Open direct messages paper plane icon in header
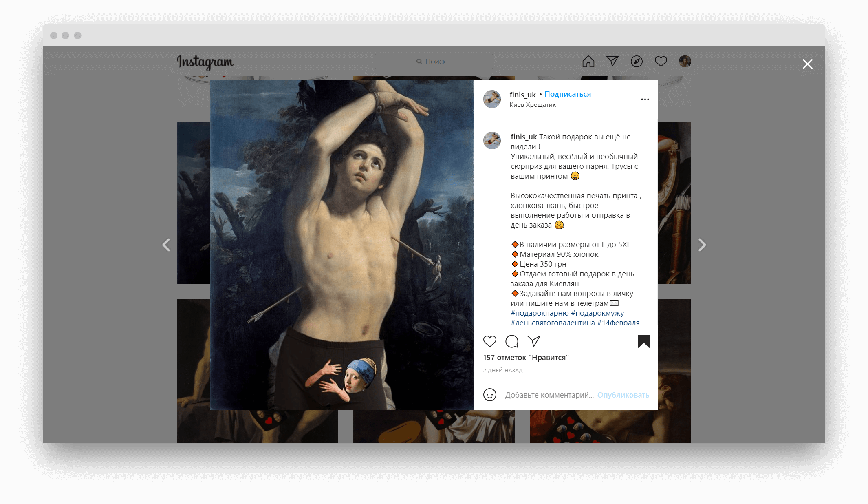The width and height of the screenshot is (868, 504). tap(612, 62)
